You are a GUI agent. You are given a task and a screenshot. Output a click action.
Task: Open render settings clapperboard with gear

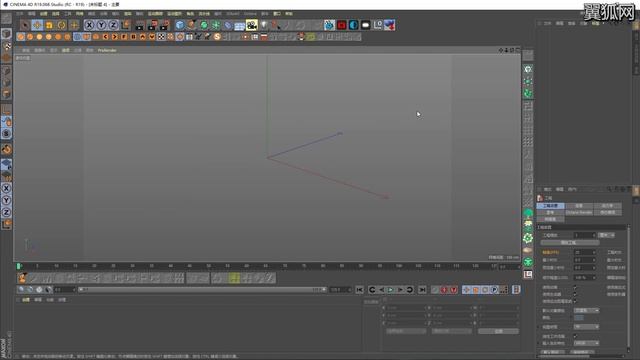(x=164, y=25)
